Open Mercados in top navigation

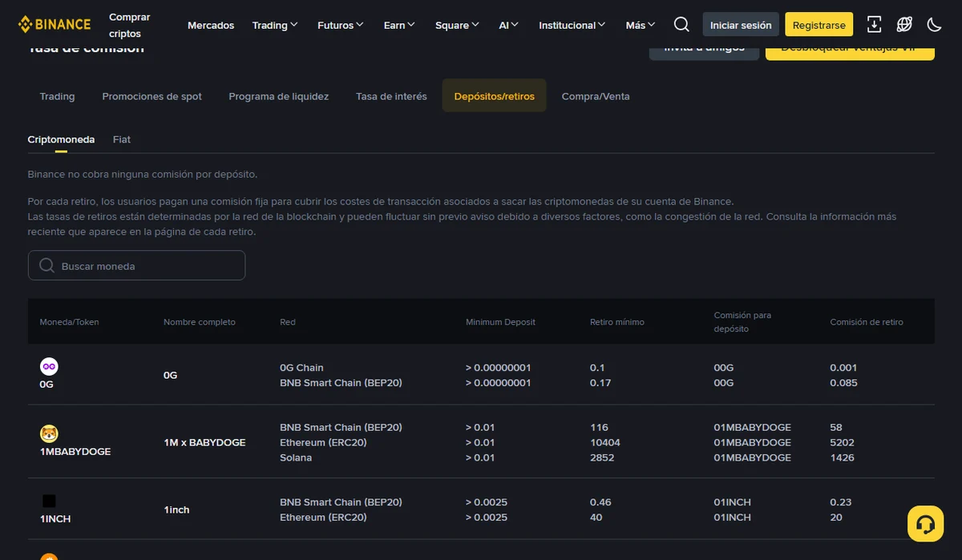pos(211,25)
